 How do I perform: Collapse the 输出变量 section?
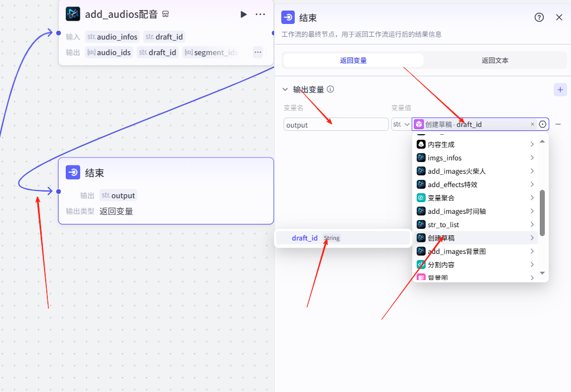285,89
